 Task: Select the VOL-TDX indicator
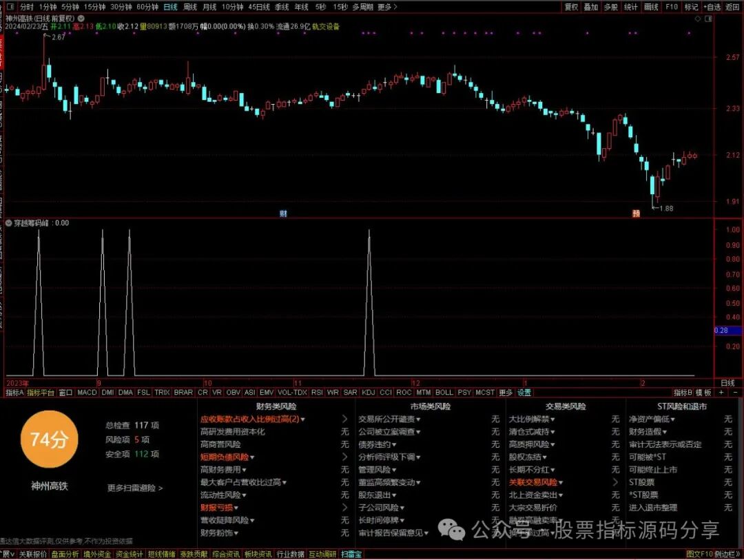(292, 393)
